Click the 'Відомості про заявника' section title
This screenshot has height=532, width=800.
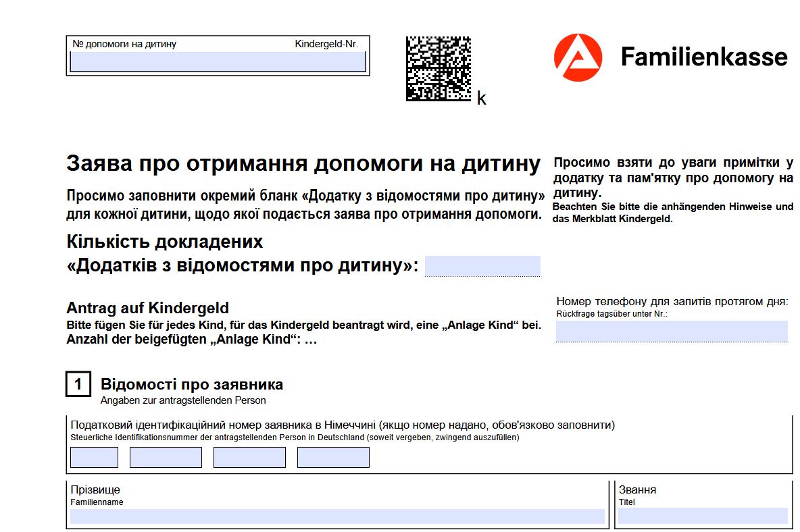tap(192, 385)
